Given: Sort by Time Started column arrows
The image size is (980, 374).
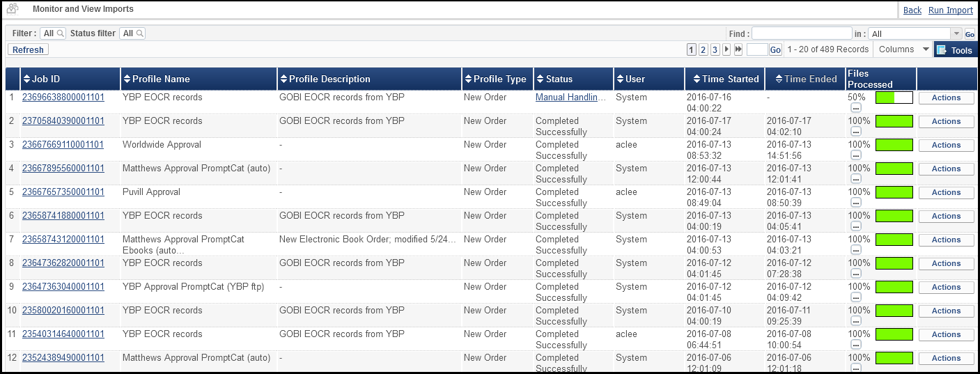Looking at the screenshot, I should tap(697, 79).
